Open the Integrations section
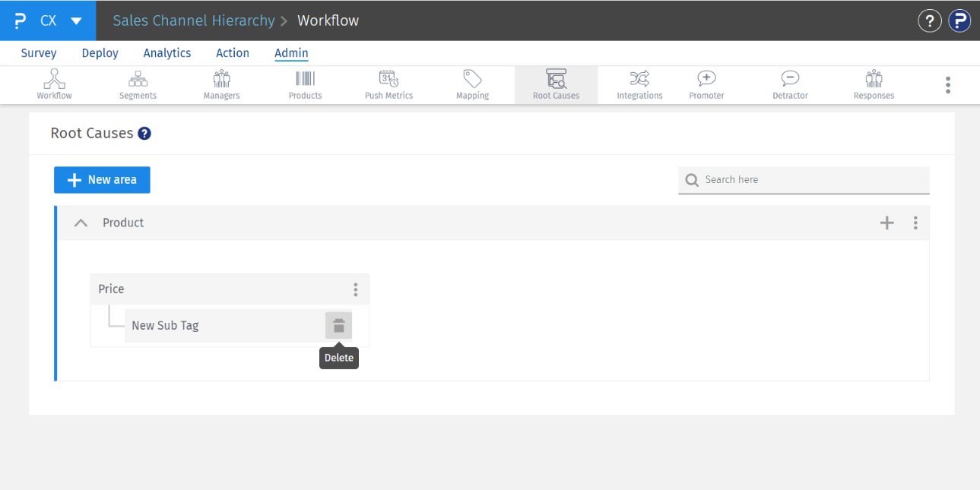The image size is (980, 490). (x=639, y=84)
